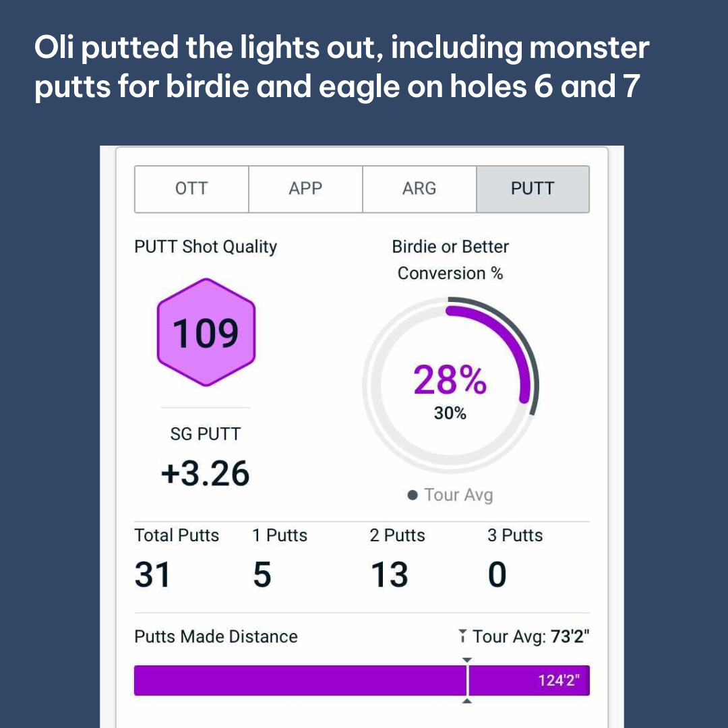This screenshot has width=728, height=728.
Task: Click the purple 109 shot quality hexagon
Action: 206,332
